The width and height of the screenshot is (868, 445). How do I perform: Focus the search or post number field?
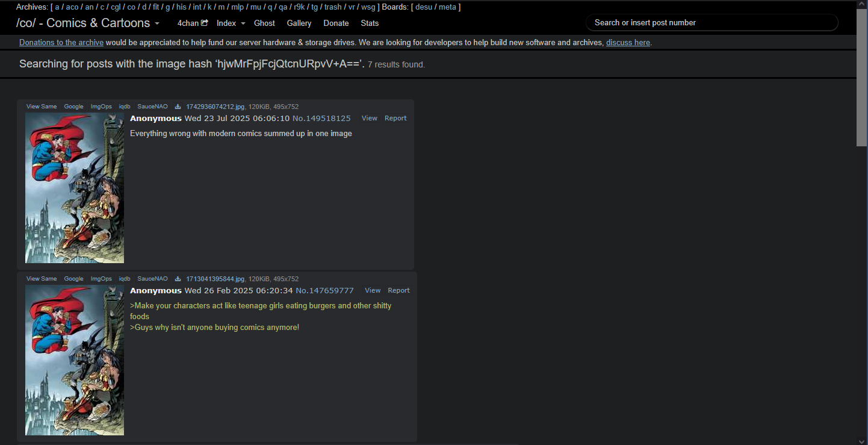(711, 22)
